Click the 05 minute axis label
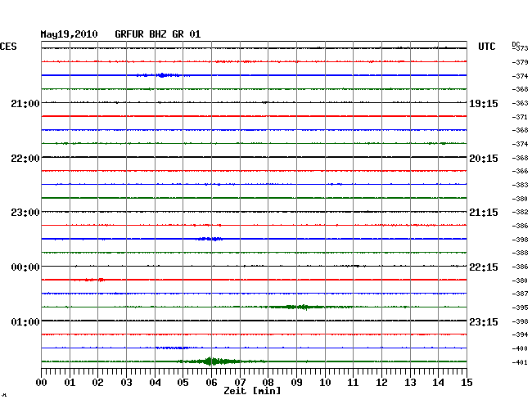This screenshot has height=404, width=532. (x=183, y=383)
